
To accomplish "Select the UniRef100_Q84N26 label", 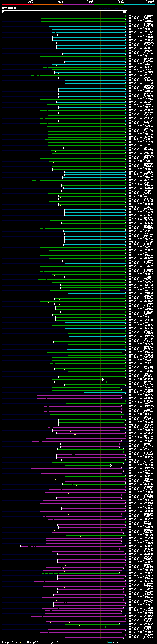I will [x=141, y=35].
